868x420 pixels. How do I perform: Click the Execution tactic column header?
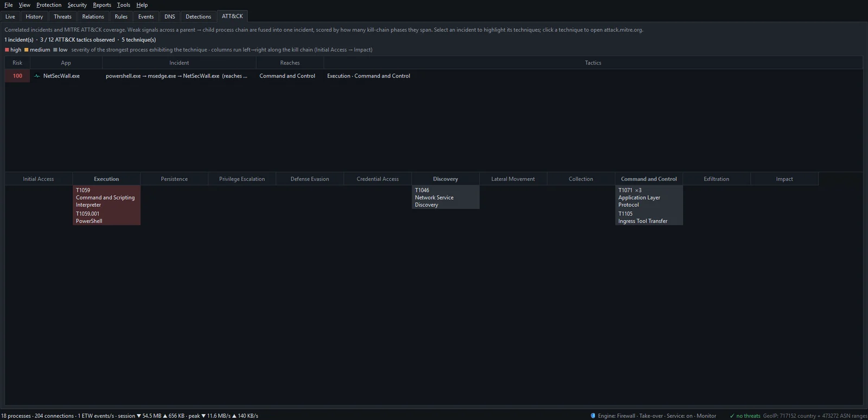[x=106, y=179]
